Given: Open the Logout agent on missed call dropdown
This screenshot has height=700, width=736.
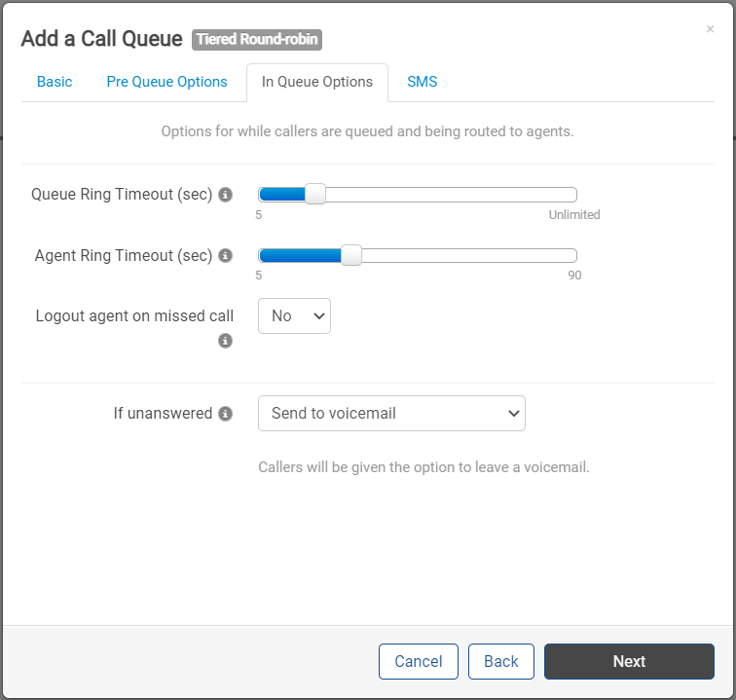Looking at the screenshot, I should coord(294,316).
